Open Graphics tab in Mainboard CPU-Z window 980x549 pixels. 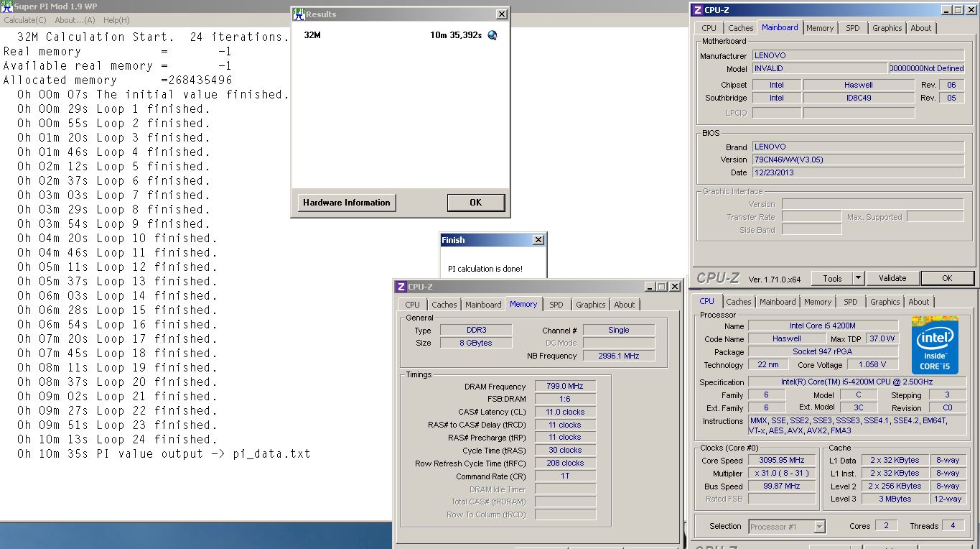[887, 28]
